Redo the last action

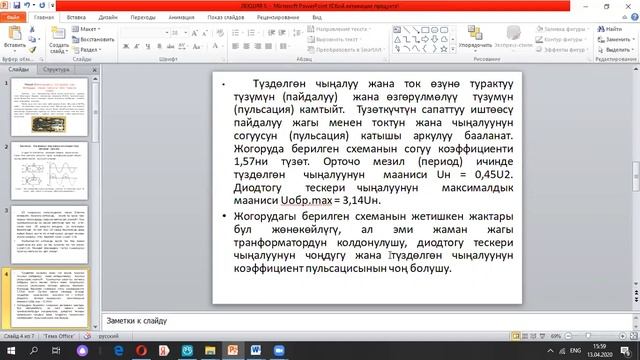(42, 6)
